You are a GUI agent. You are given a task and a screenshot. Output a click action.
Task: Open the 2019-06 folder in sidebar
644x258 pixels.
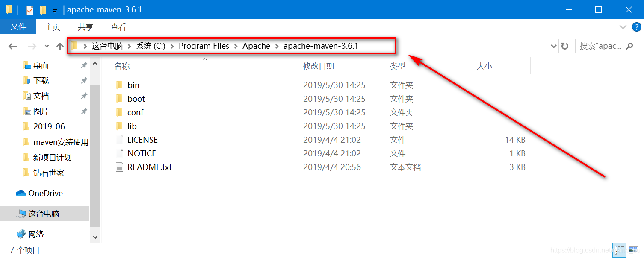pyautogui.click(x=49, y=127)
